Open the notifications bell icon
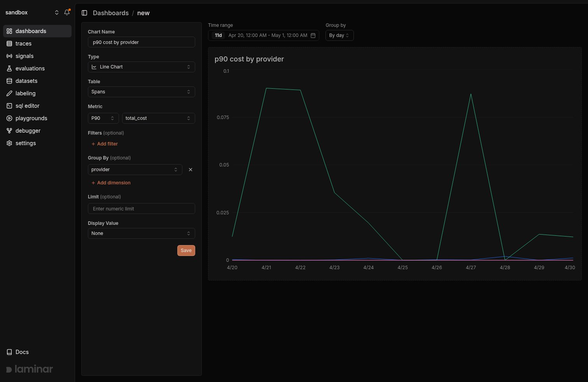This screenshot has width=588, height=382. click(x=67, y=12)
